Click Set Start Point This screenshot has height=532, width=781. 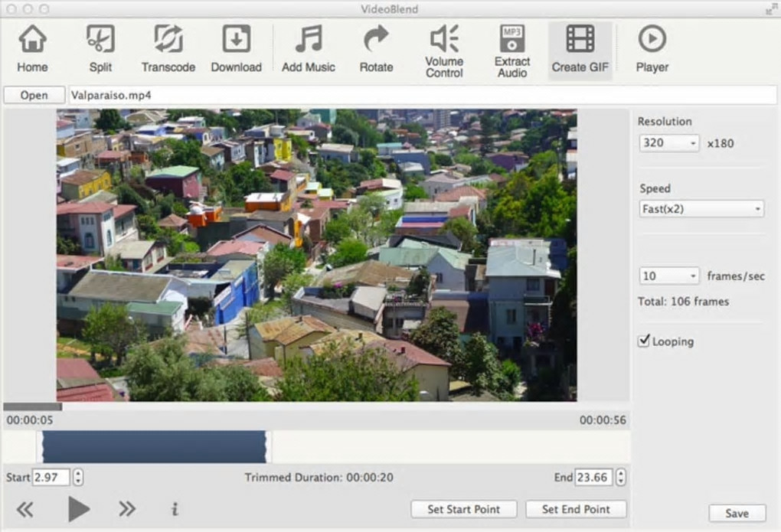464,509
